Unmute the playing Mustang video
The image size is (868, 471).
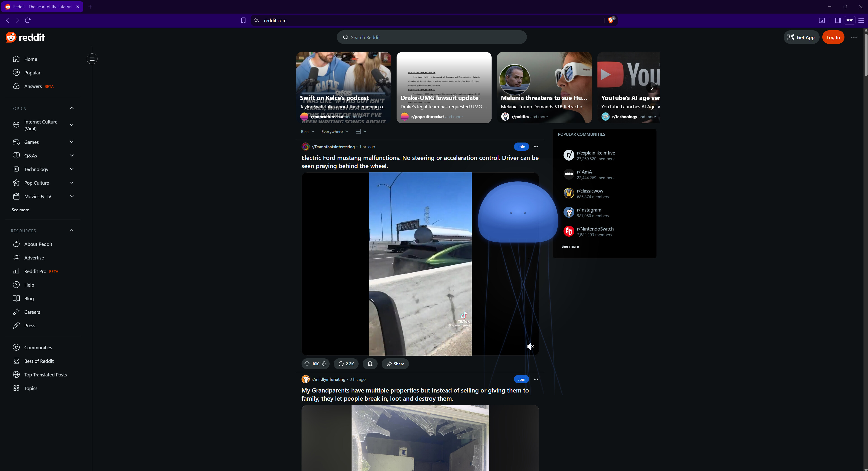(x=530, y=346)
